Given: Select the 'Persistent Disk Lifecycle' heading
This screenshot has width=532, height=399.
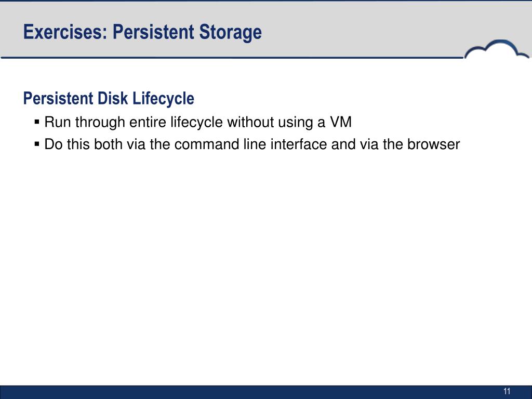Looking at the screenshot, I should 109,99.
